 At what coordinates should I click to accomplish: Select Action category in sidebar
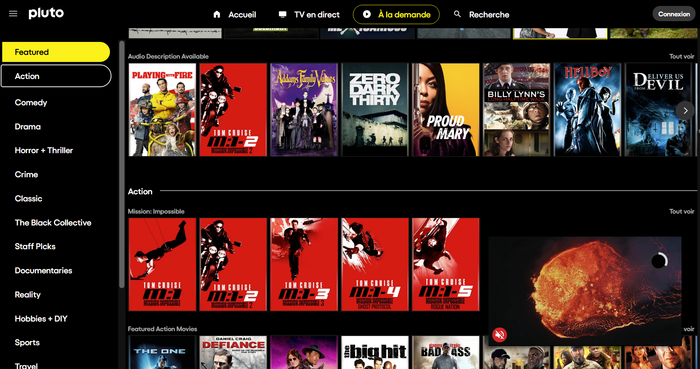(x=56, y=76)
